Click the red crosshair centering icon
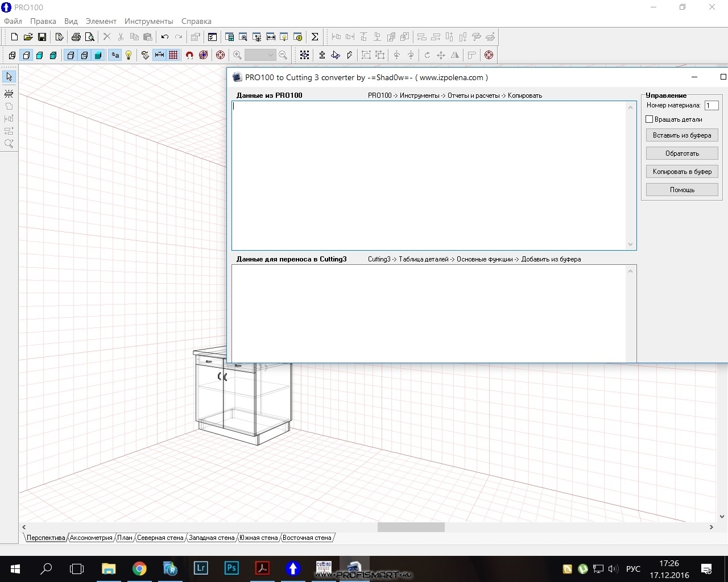The width and height of the screenshot is (728, 582). (x=220, y=55)
